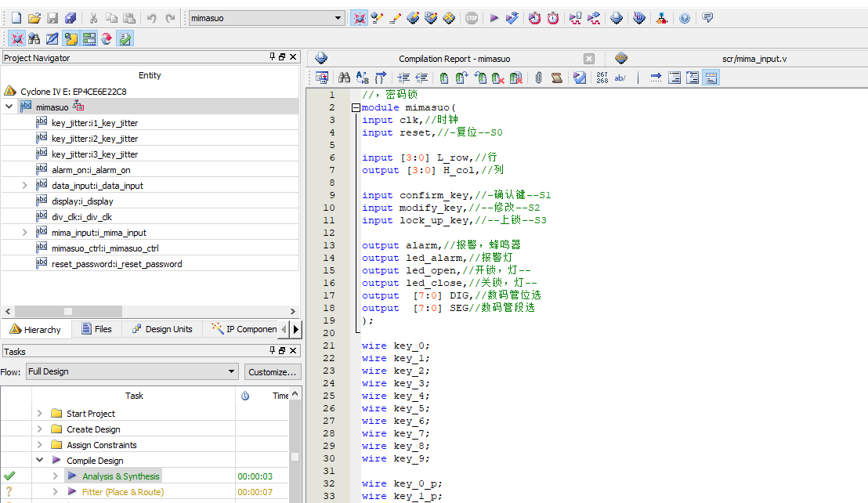Expand the Create Design task

click(39, 429)
